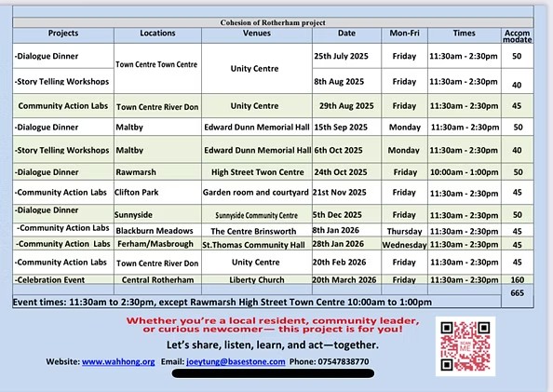Select the Cohesion of Rotherham project title
The height and width of the screenshot is (392, 553).
click(273, 22)
